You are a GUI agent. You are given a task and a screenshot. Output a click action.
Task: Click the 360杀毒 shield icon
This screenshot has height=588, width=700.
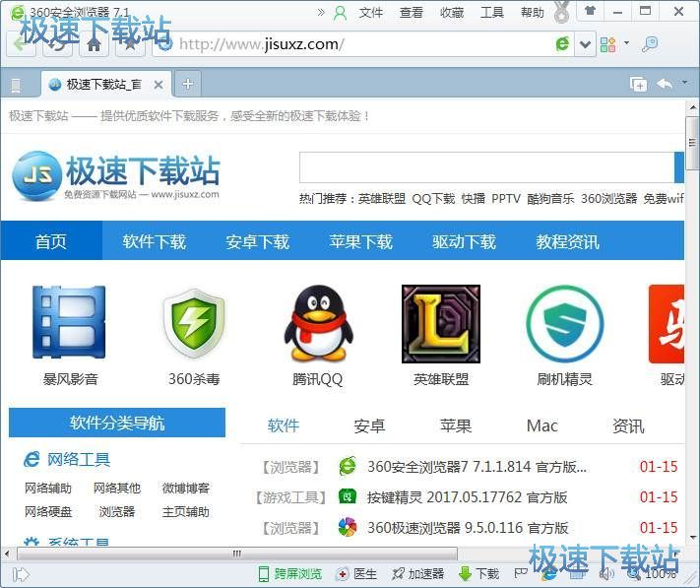pyautogui.click(x=194, y=324)
